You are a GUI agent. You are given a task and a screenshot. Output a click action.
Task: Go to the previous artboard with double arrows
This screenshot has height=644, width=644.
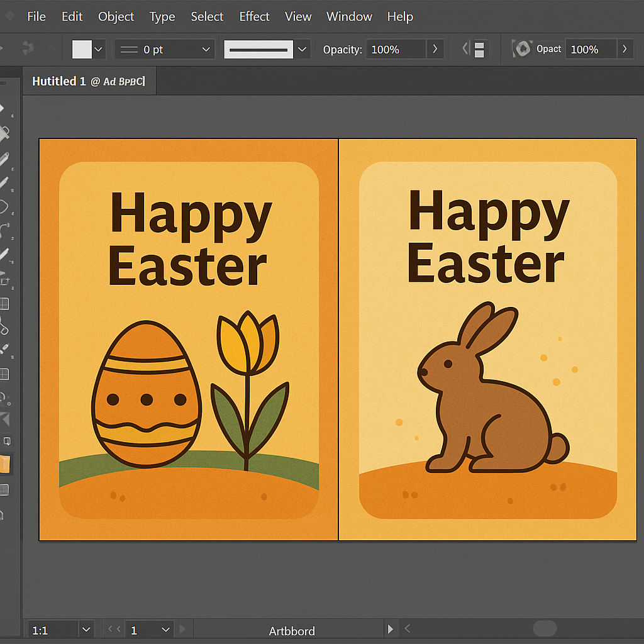[114, 629]
